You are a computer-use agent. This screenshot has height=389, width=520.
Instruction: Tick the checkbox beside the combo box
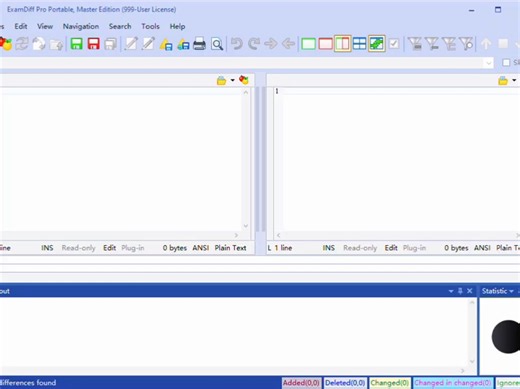tap(506, 62)
